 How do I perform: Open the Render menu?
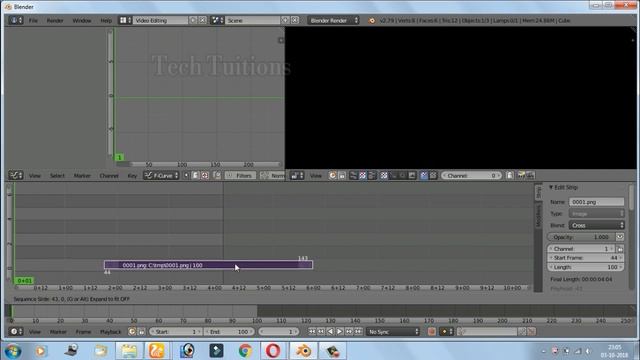coord(55,20)
